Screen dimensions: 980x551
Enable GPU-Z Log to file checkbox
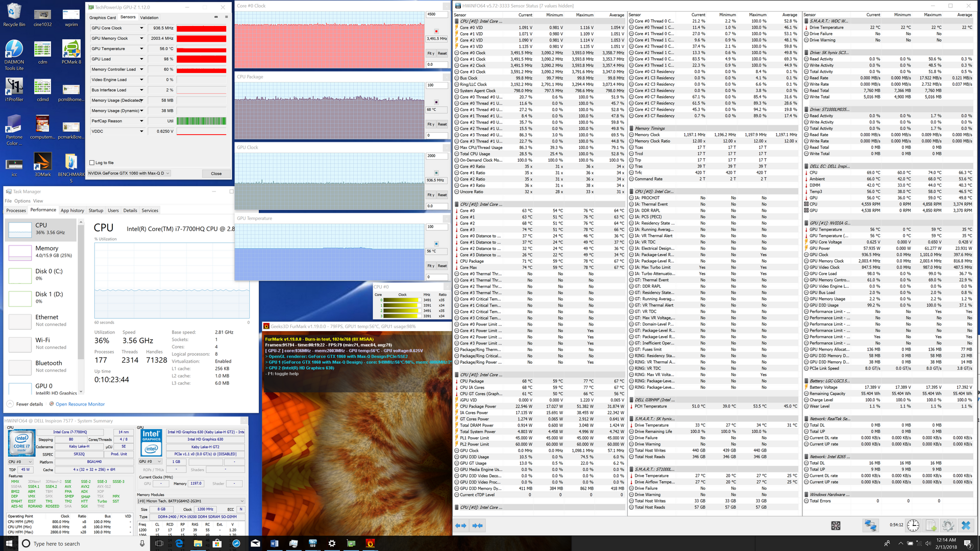point(92,163)
